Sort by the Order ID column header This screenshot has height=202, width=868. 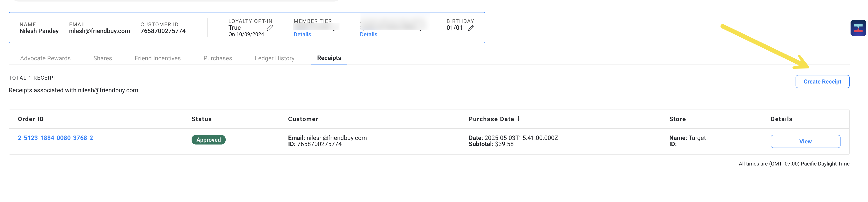[x=31, y=119]
